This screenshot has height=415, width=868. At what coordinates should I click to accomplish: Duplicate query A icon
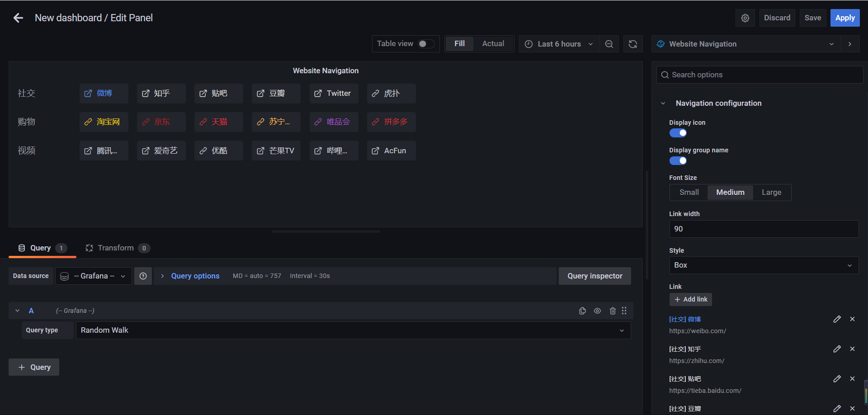pyautogui.click(x=582, y=311)
